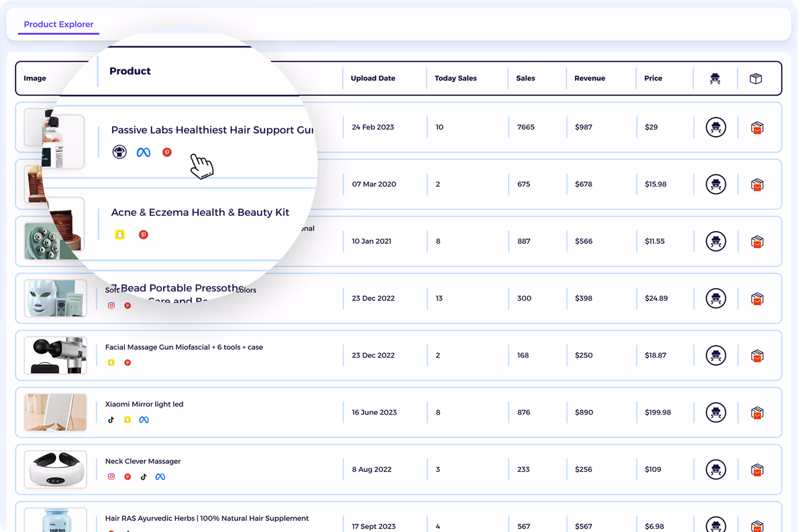Click the 8 Aug 2022 upload date
Viewport: 808px width, 532px height.
tap(371, 469)
